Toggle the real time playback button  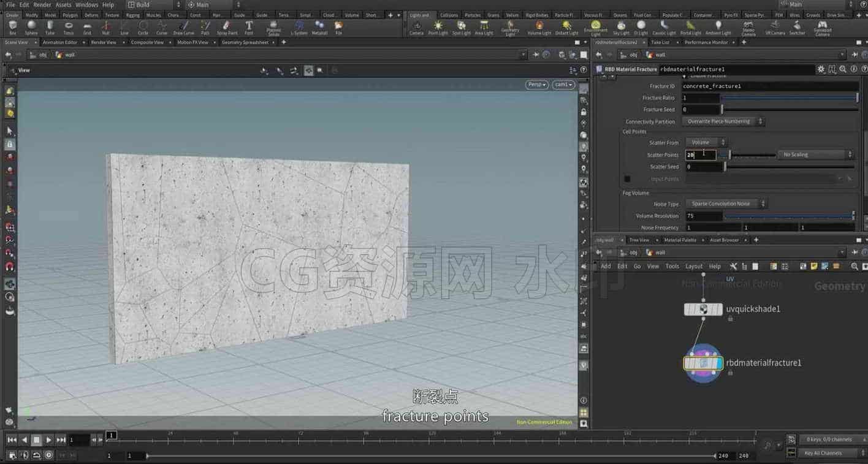point(48,455)
